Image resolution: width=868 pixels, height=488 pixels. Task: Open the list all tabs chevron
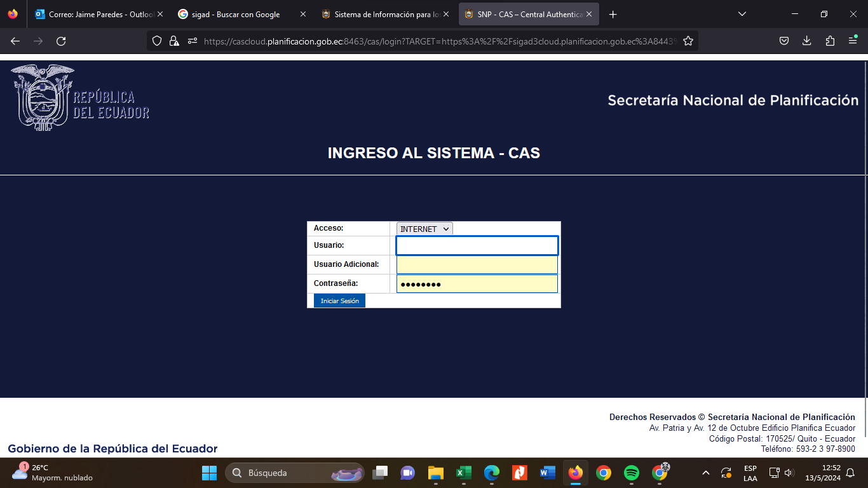point(742,14)
